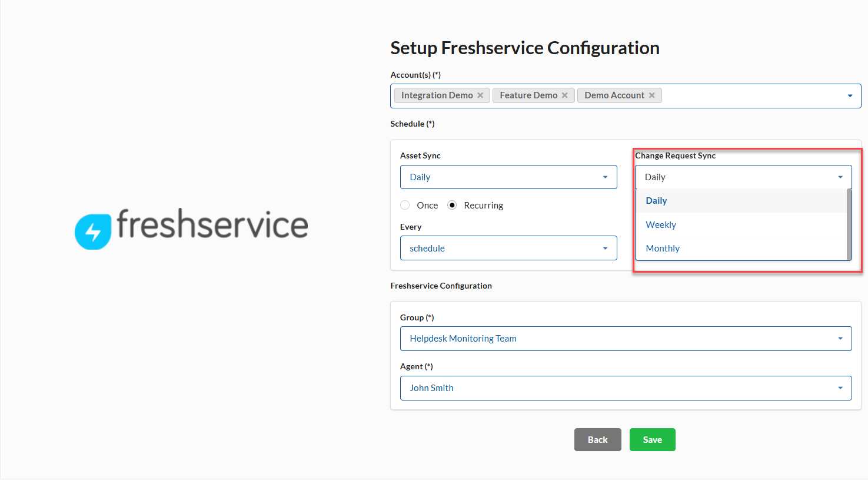Expand the Accounts dropdown arrow
Screen dimensions: 868x480
pyautogui.click(x=850, y=96)
